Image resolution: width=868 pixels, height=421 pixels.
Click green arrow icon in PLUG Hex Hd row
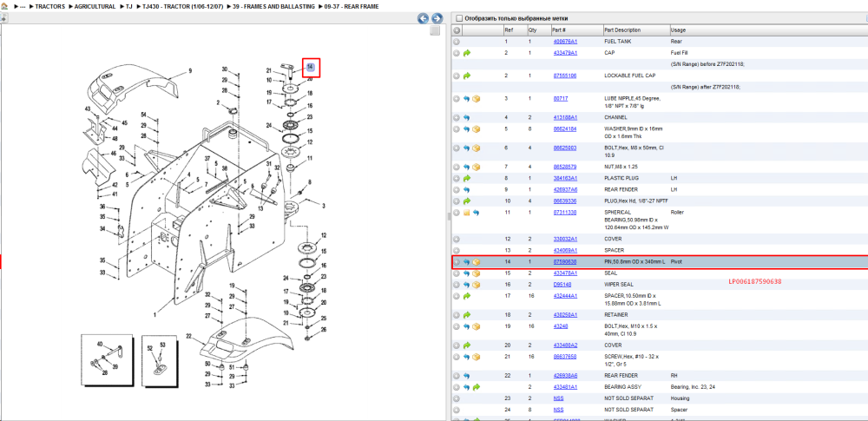(467, 201)
